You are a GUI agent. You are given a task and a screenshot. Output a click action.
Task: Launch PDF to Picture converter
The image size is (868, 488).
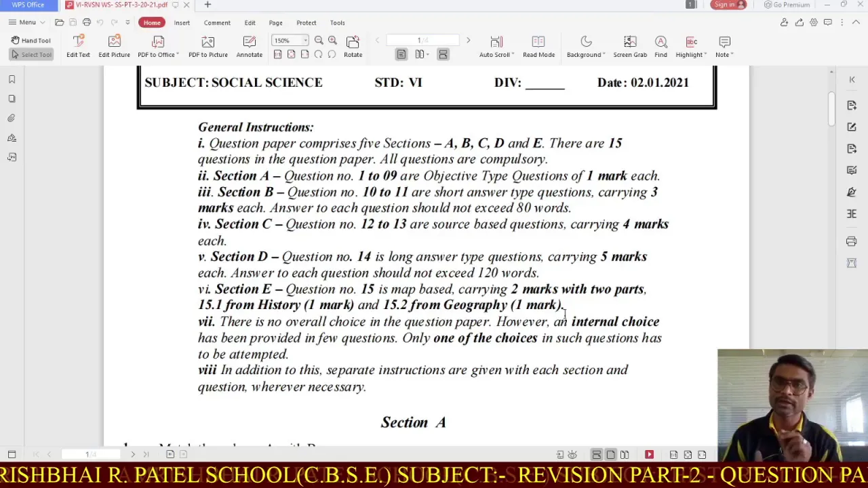coord(208,47)
